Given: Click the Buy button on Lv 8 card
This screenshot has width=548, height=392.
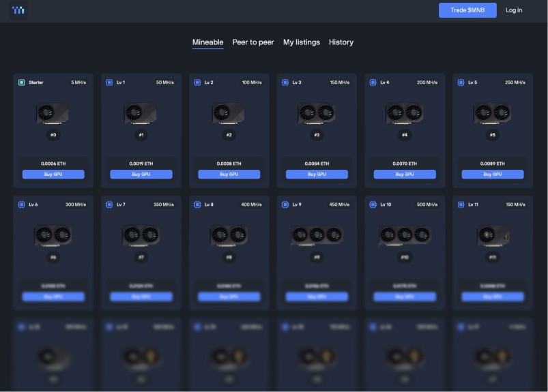Looking at the screenshot, I should 229,297.
